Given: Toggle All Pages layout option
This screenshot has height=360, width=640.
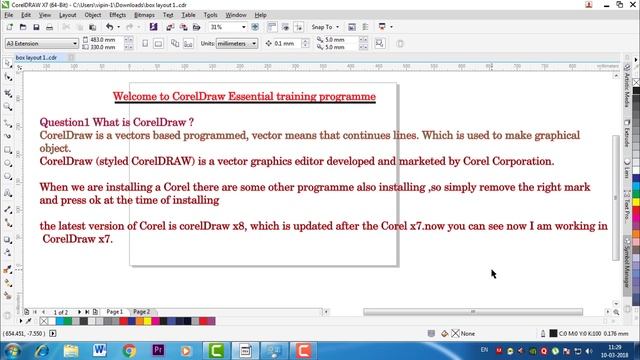Looking at the screenshot, I should pos(175,43).
